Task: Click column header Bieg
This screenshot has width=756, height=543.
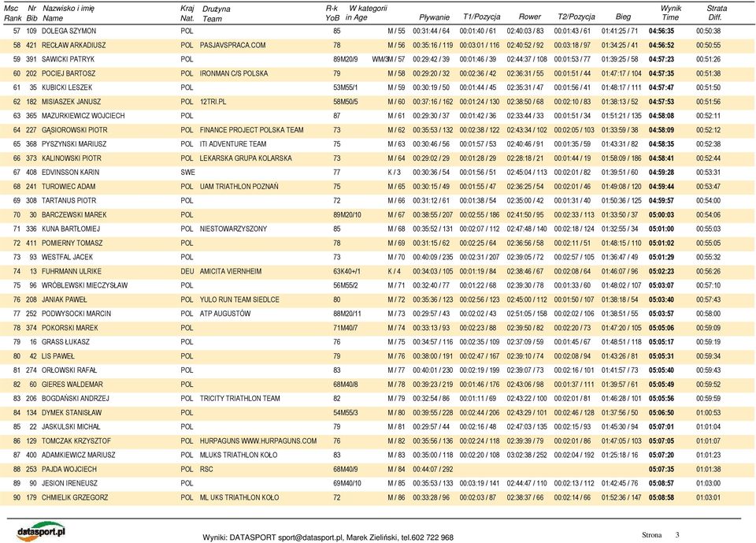Action: point(623,17)
